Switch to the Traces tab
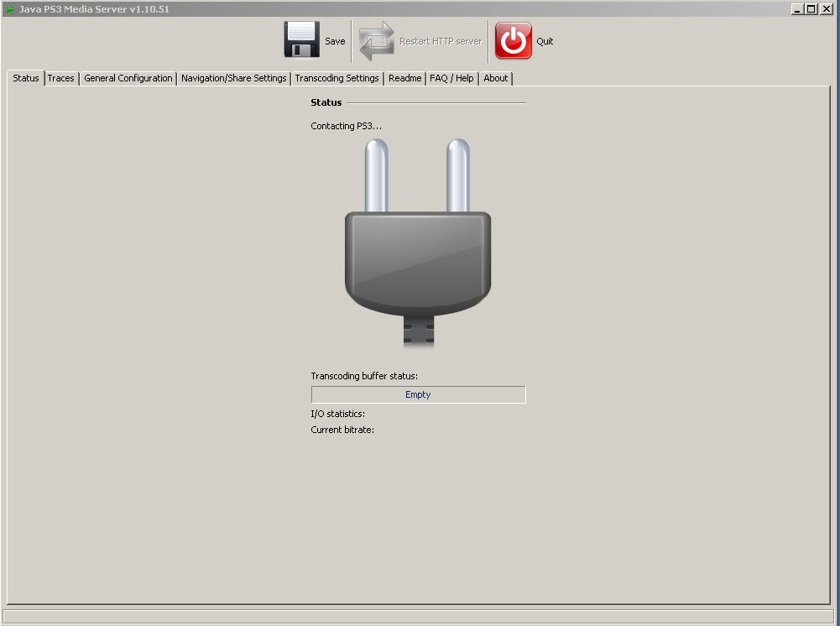 60,78
